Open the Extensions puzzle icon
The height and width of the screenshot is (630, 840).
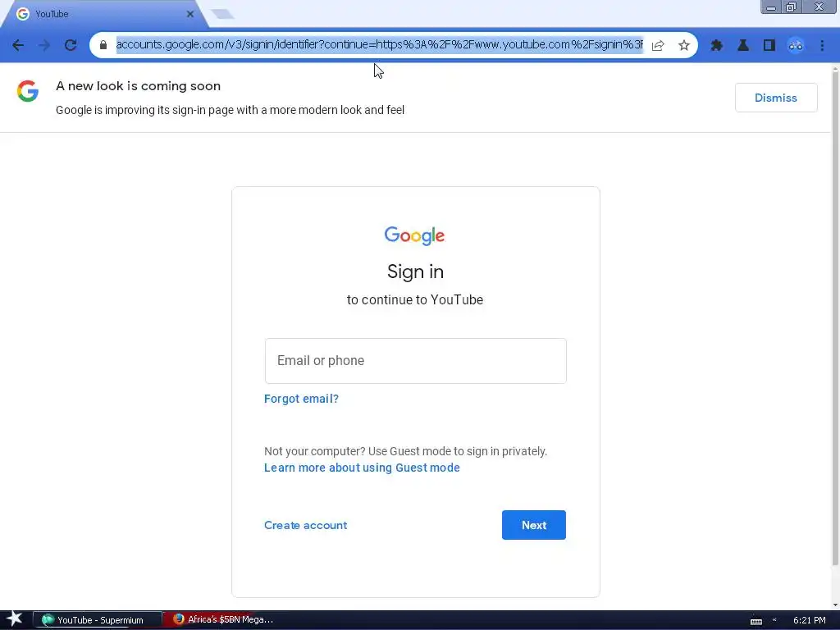pos(716,46)
